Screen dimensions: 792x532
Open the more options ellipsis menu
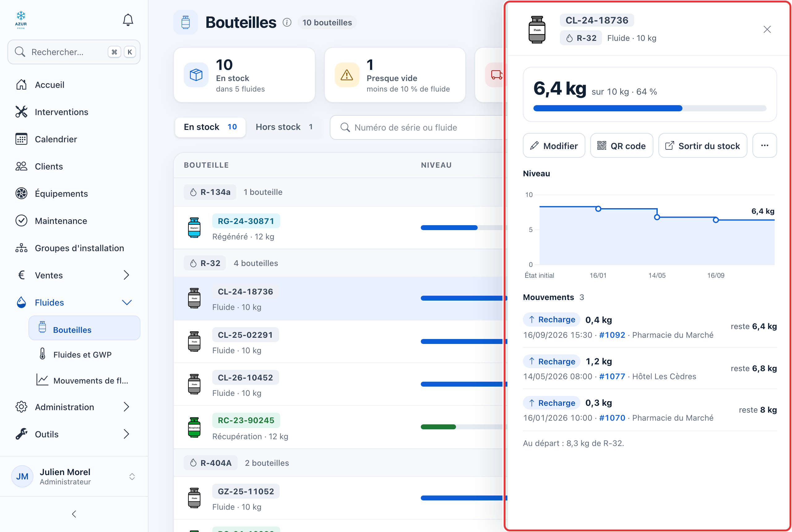764,146
